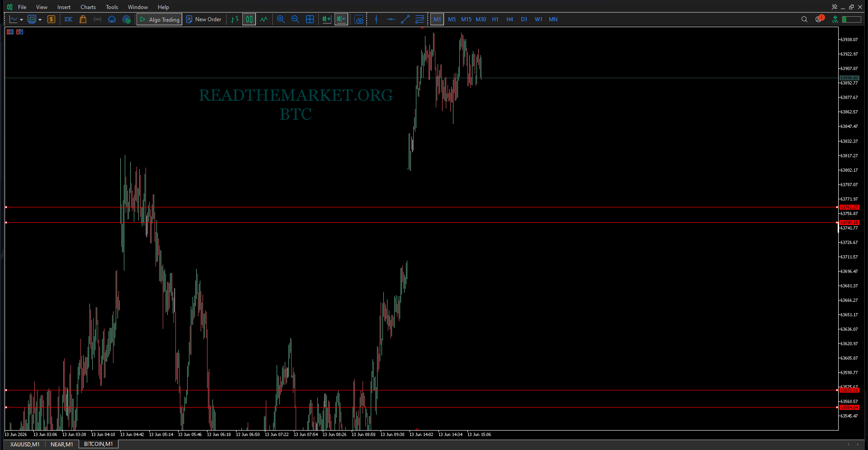Open the dollar sign trading icon

(x=51, y=19)
